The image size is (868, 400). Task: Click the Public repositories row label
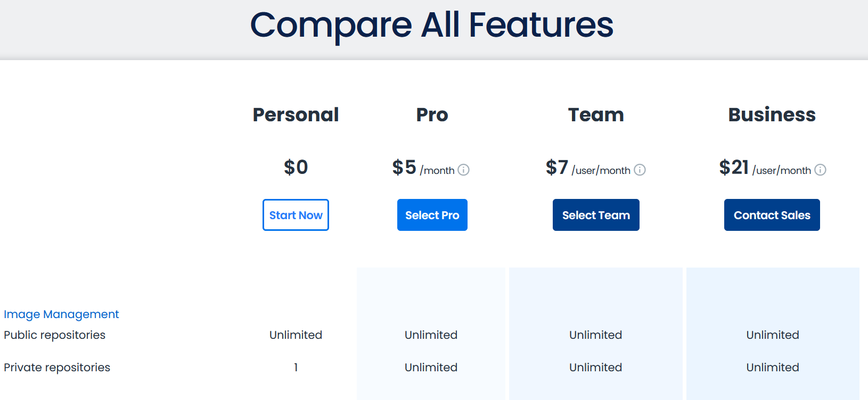(55, 335)
